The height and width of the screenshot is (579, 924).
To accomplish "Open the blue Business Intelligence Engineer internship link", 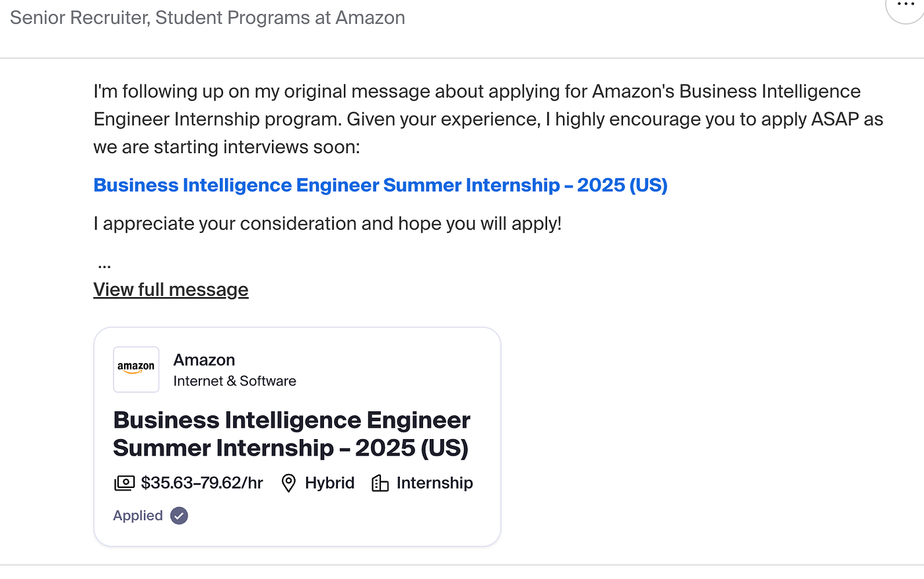I will coord(380,186).
